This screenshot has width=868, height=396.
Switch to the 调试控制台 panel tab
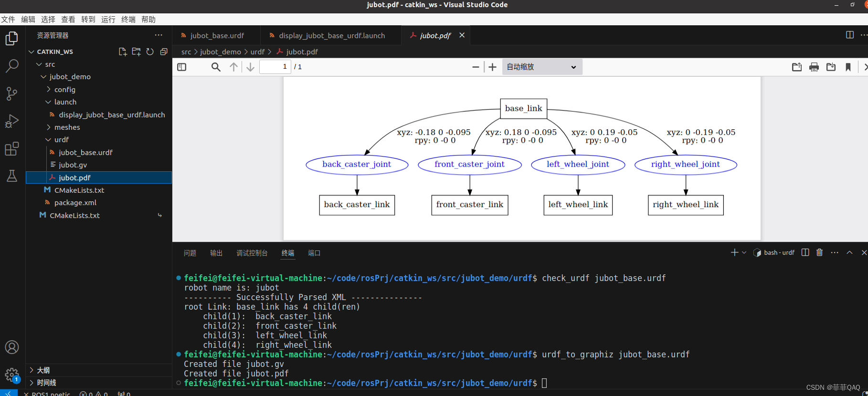(x=252, y=253)
